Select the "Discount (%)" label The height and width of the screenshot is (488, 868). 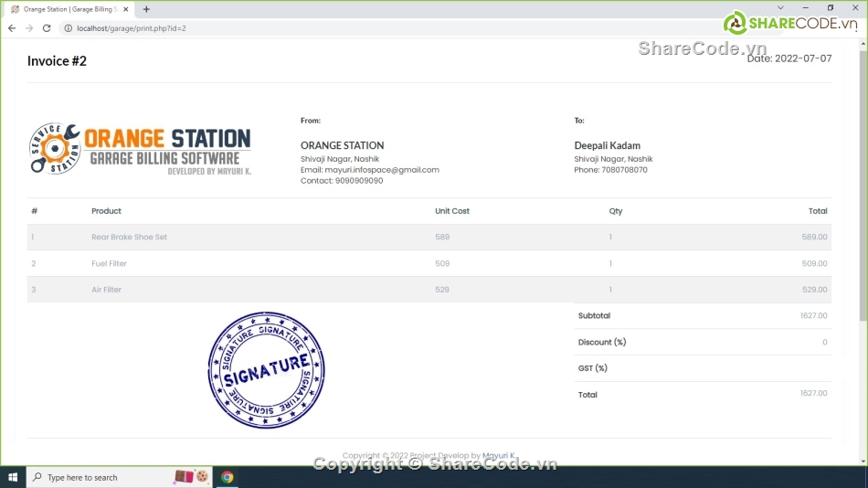602,343
